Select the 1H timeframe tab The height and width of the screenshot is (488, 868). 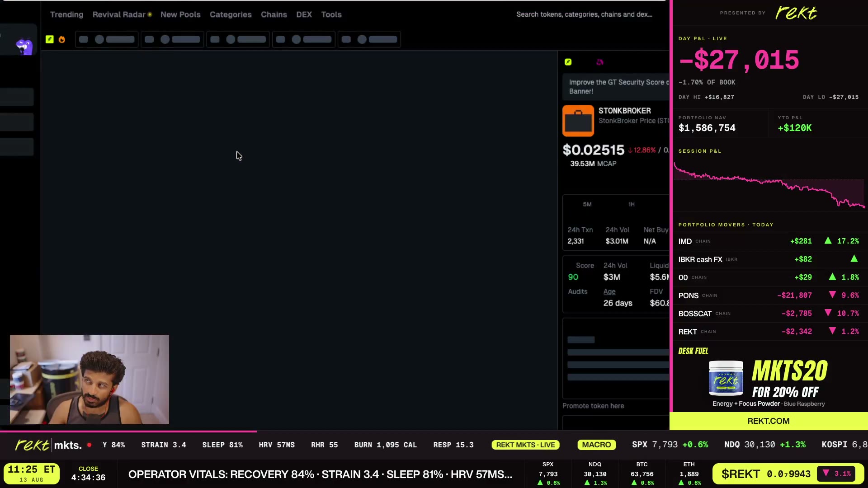(x=632, y=204)
